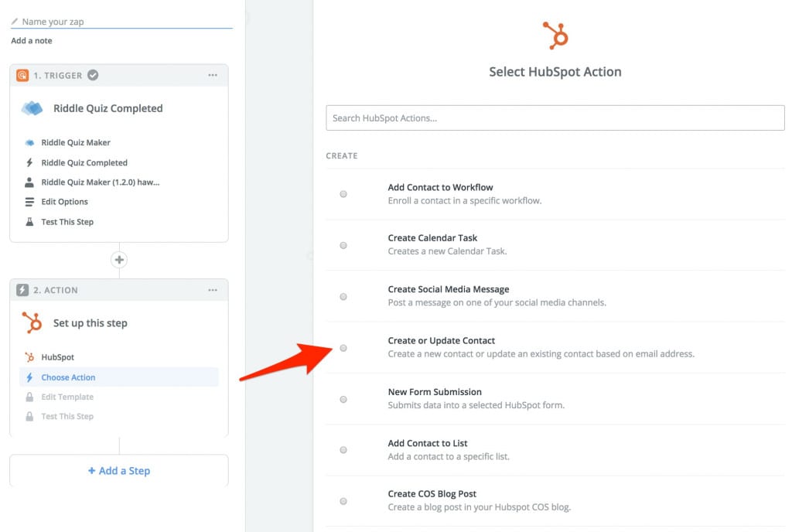This screenshot has height=532, width=792.
Task: Select Create COS Blog Post radio button
Action: [x=343, y=501]
